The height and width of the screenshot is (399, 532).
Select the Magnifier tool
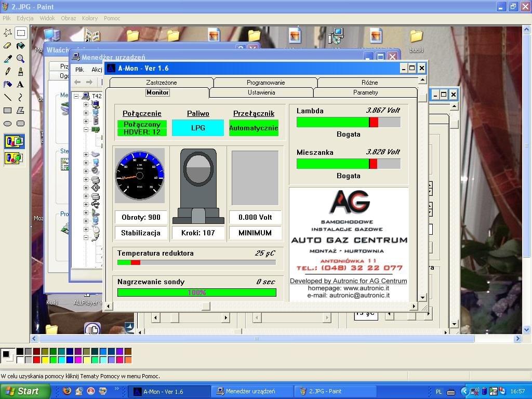tap(21, 59)
